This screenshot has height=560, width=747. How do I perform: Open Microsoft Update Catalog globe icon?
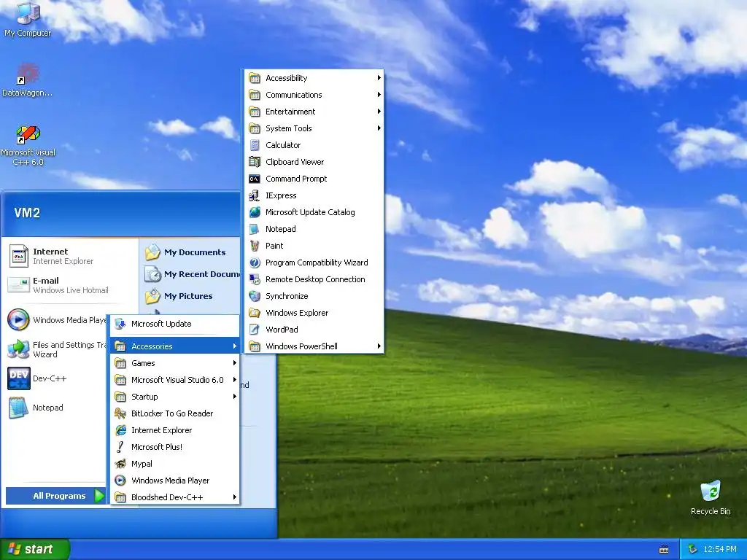click(x=255, y=212)
